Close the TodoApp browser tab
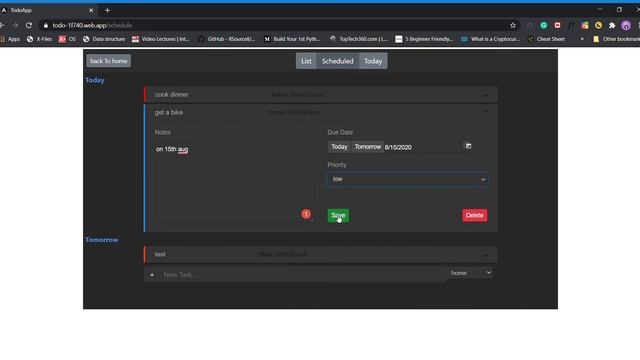640x360 pixels. [x=91, y=10]
